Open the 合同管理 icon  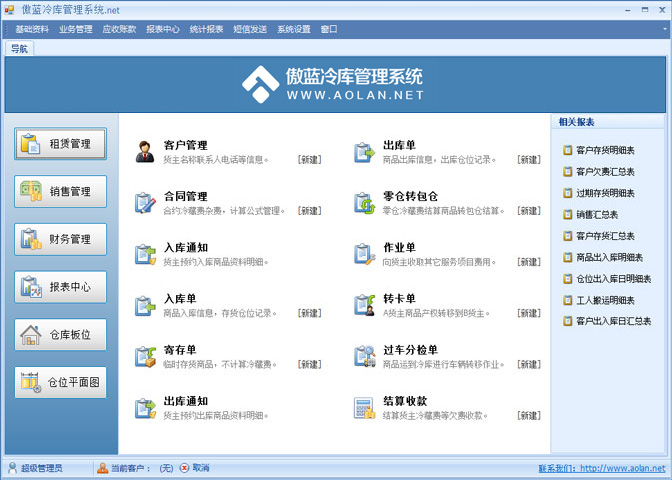coord(146,203)
